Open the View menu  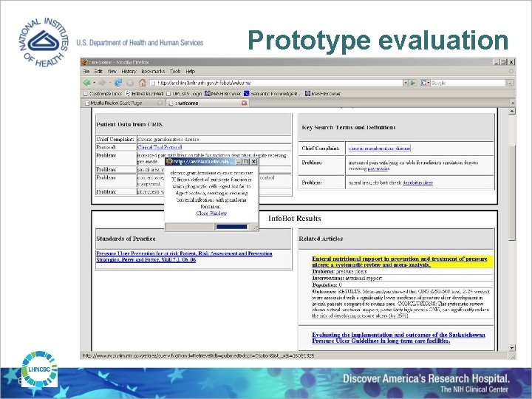tap(112, 71)
